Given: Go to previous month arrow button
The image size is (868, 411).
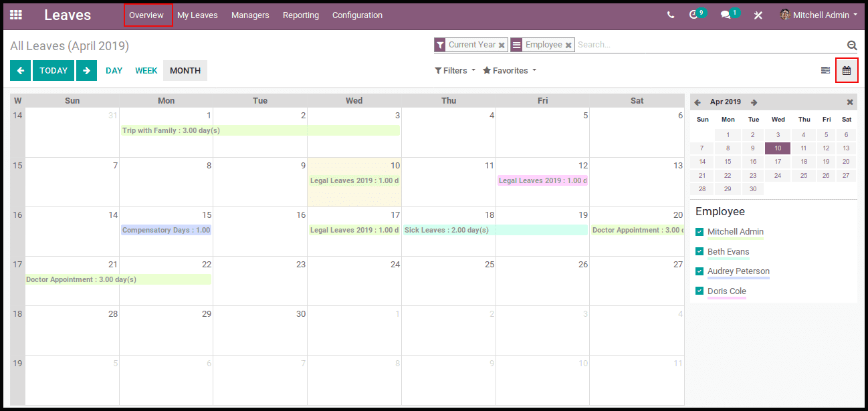Looking at the screenshot, I should (x=20, y=70).
